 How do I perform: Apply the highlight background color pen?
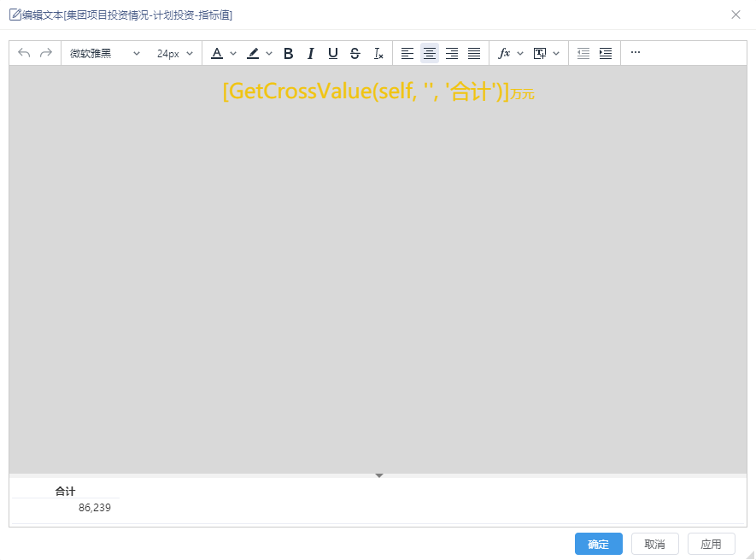[x=253, y=53]
